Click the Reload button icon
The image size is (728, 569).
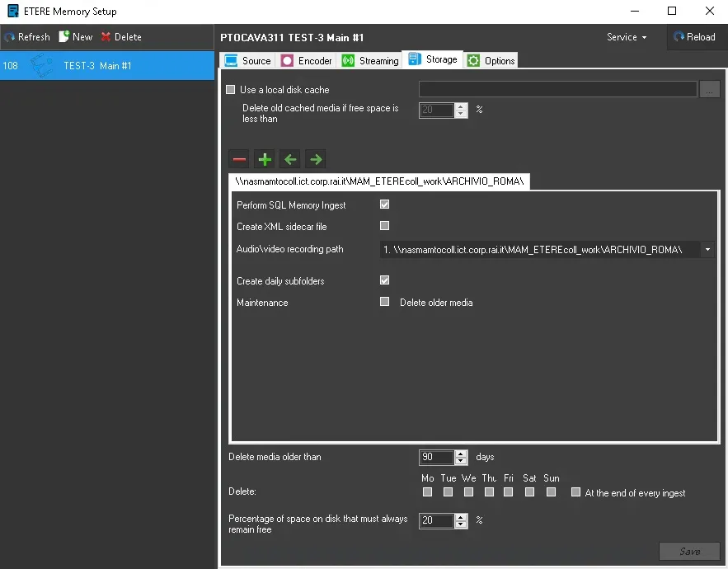click(679, 37)
